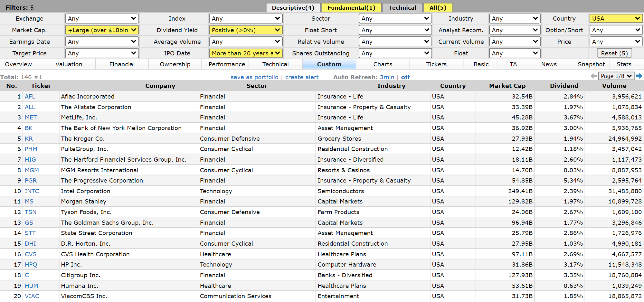Open the Index filter dropdown

coord(246,18)
